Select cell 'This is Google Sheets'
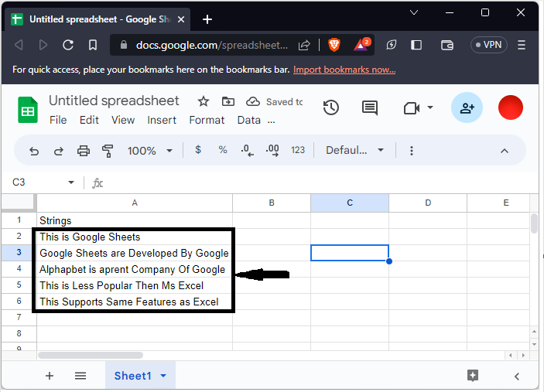This screenshot has height=392, width=544. click(135, 237)
